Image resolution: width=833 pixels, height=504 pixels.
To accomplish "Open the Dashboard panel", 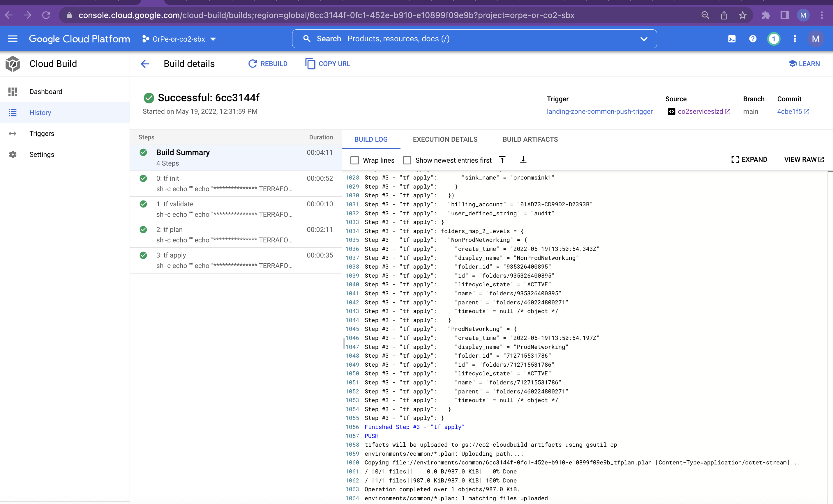I will point(46,91).
